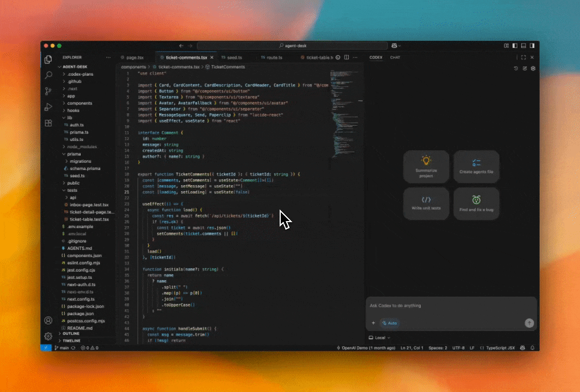Open Codex settings gear icon
This screenshot has height=392, width=580.
[533, 69]
